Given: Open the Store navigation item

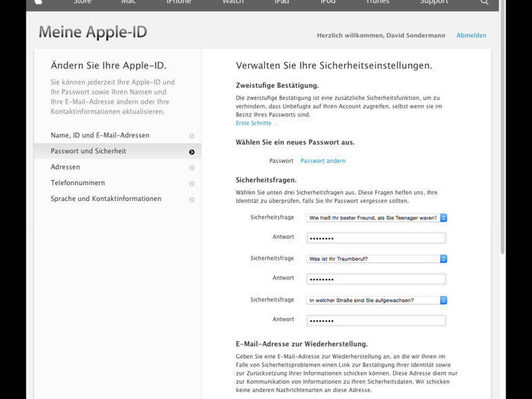Looking at the screenshot, I should click(x=82, y=1).
